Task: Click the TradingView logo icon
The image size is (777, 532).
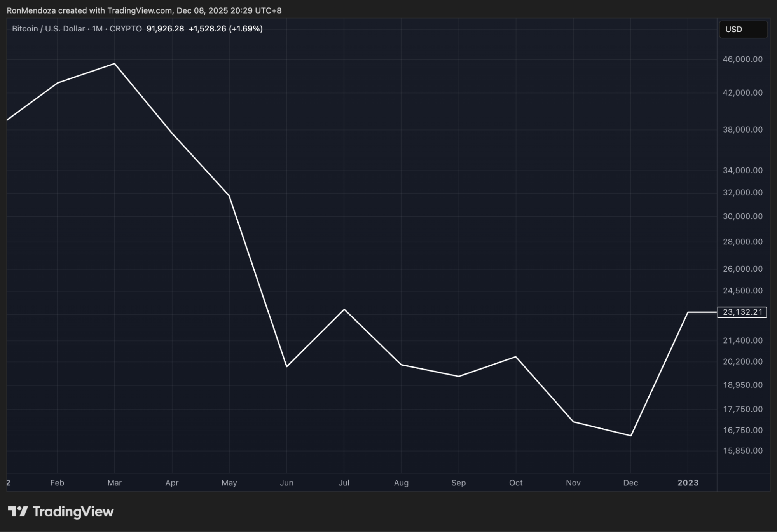Action: click(x=17, y=511)
